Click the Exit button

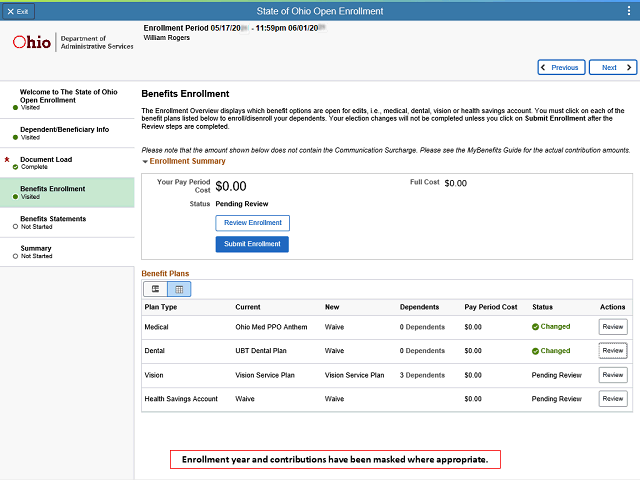click(x=18, y=11)
